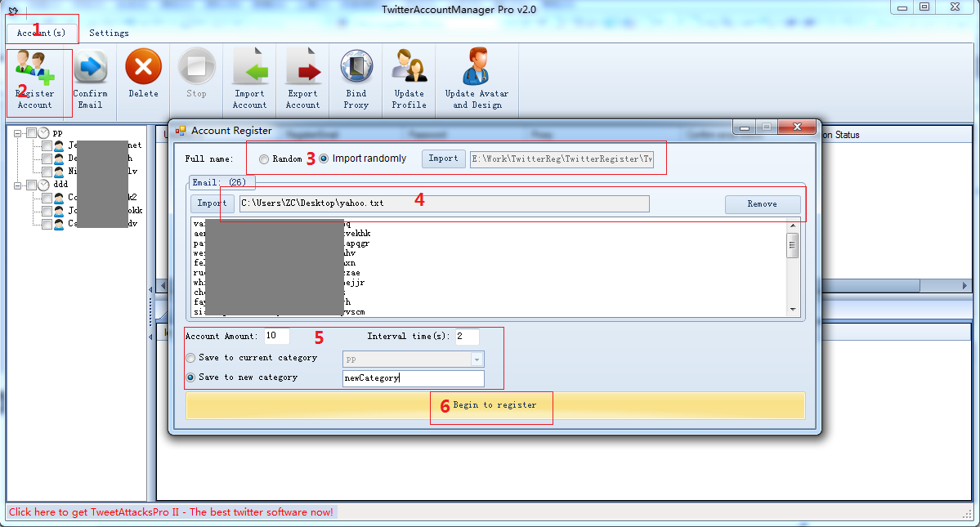This screenshot has width=980, height=527.
Task: Click the yahoo.txt file path field
Action: (445, 203)
